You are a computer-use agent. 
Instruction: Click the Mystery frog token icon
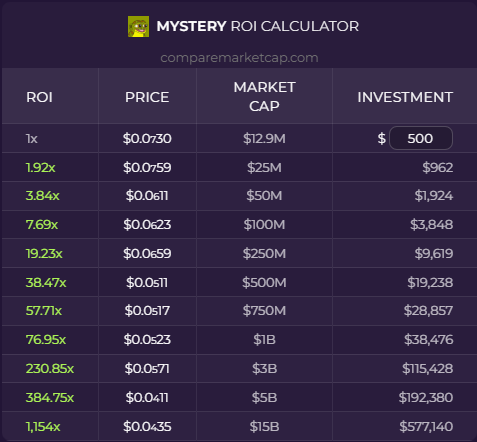click(138, 26)
